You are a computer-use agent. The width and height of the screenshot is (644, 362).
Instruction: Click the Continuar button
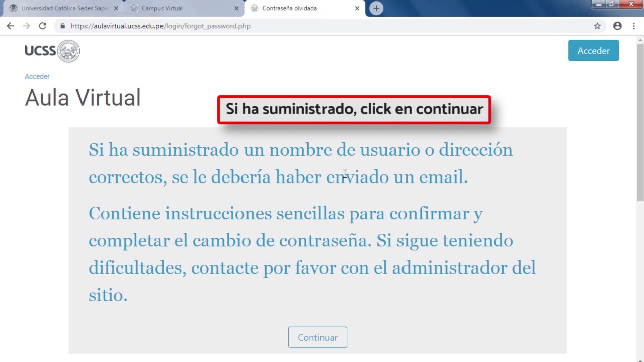point(317,337)
